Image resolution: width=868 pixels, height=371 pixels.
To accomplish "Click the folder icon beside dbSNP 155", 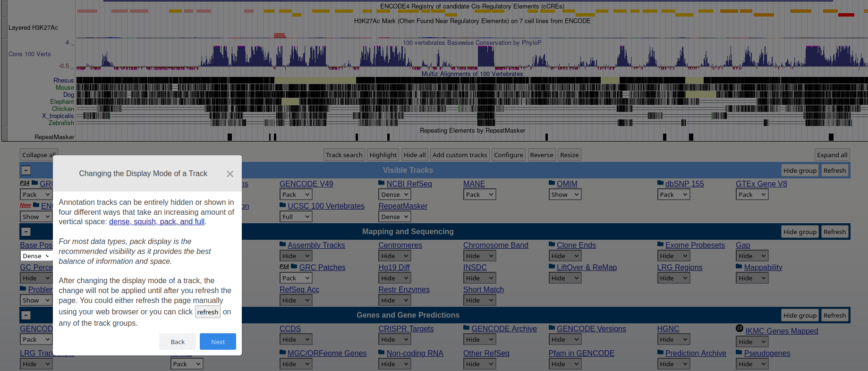I will click(x=660, y=183).
